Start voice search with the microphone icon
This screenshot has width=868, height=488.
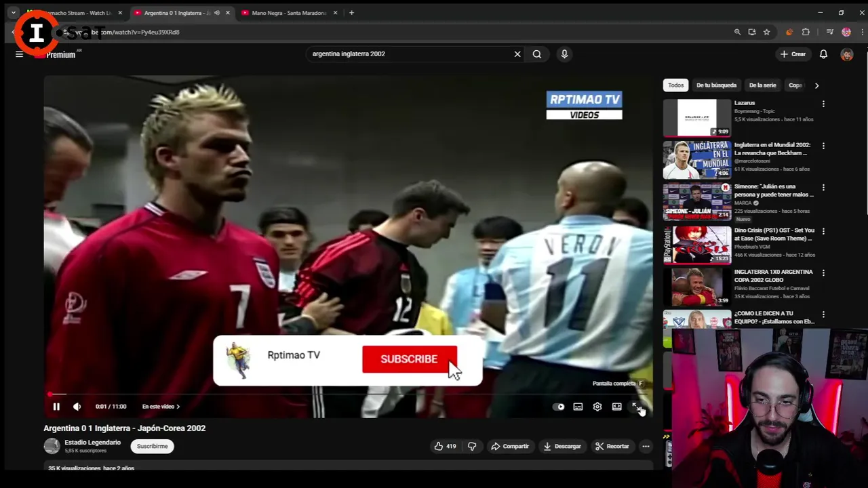564,54
